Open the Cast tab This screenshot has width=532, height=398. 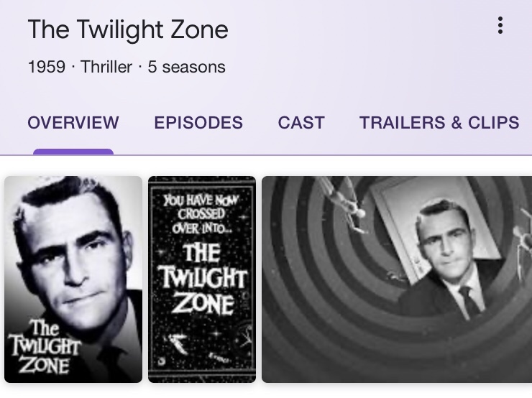click(x=301, y=123)
